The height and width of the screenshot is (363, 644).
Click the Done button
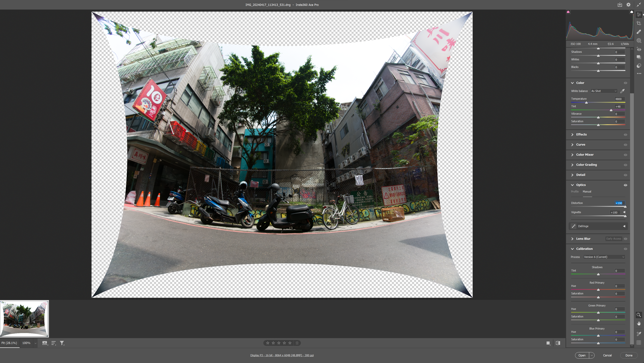click(629, 355)
